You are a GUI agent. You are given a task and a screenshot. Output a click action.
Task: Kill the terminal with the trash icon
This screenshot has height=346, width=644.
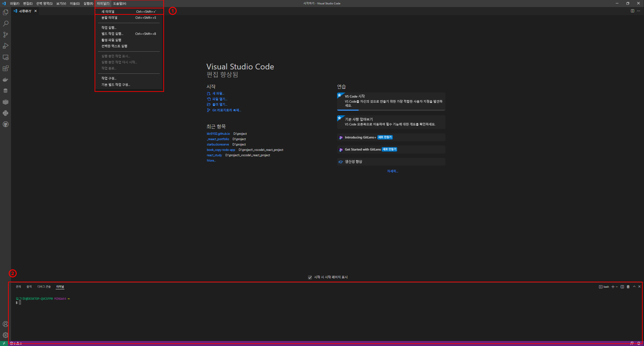tap(628, 287)
